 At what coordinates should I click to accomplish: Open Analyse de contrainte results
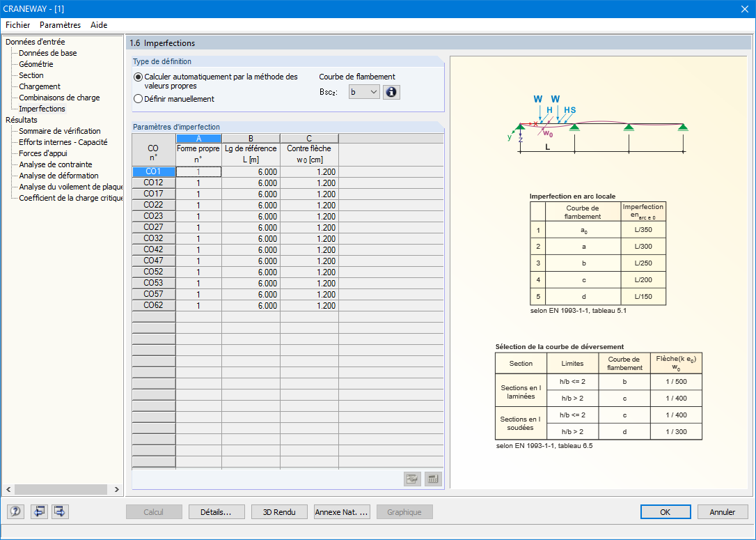(x=56, y=164)
